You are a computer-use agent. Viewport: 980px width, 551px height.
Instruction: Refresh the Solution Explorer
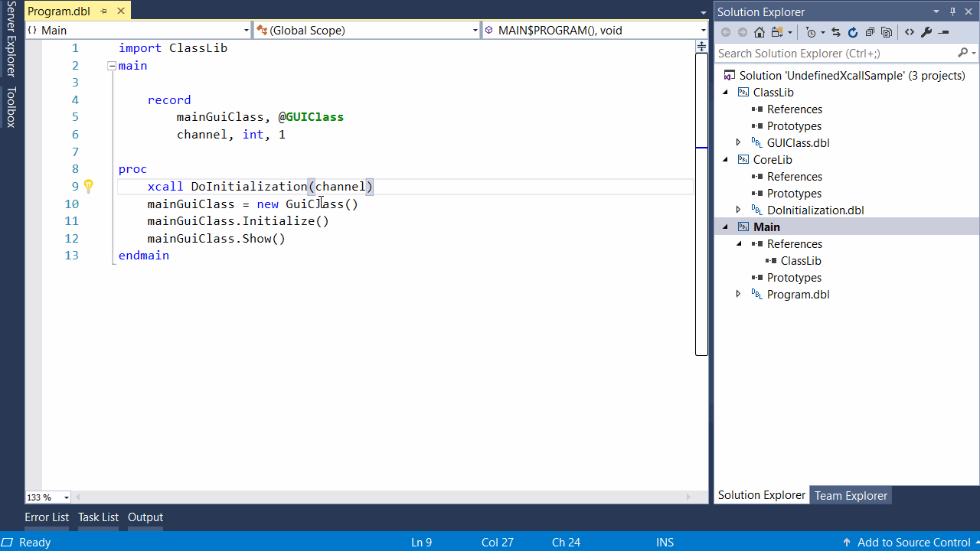(853, 32)
